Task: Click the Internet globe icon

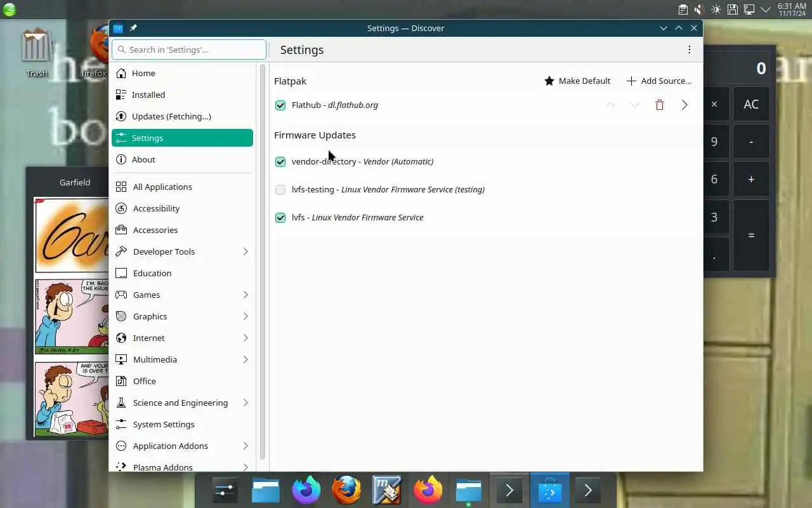Action: tap(121, 338)
